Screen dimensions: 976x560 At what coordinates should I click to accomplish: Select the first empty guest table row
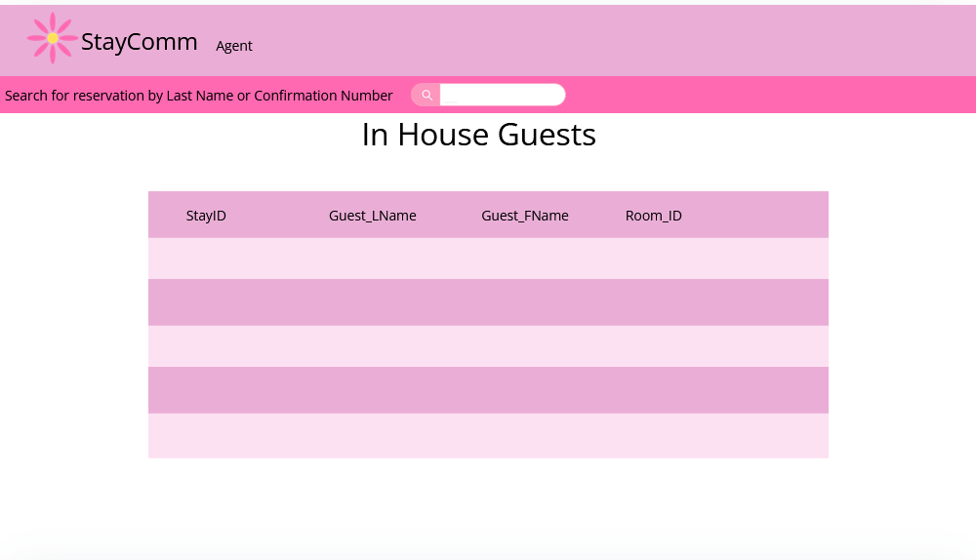488,259
